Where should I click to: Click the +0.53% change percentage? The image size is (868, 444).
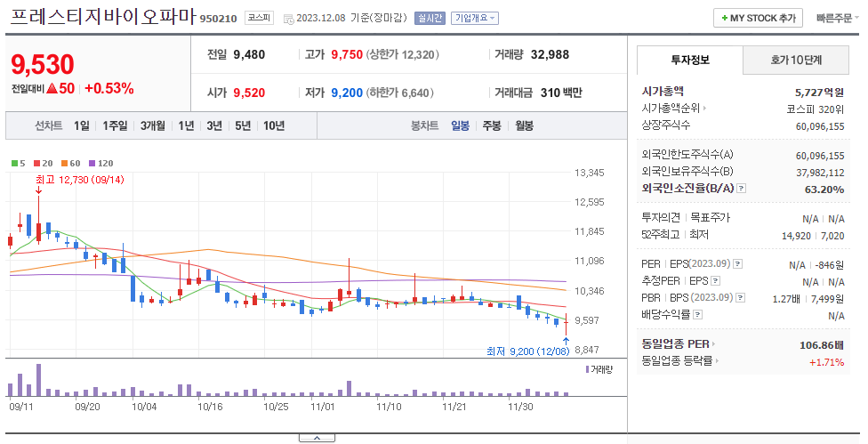tap(109, 88)
